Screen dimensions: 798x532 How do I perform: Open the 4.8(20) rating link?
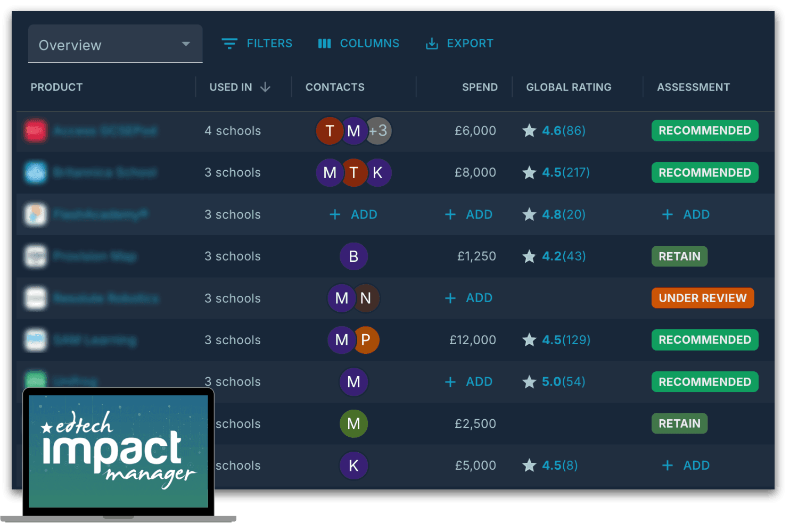[x=563, y=214]
